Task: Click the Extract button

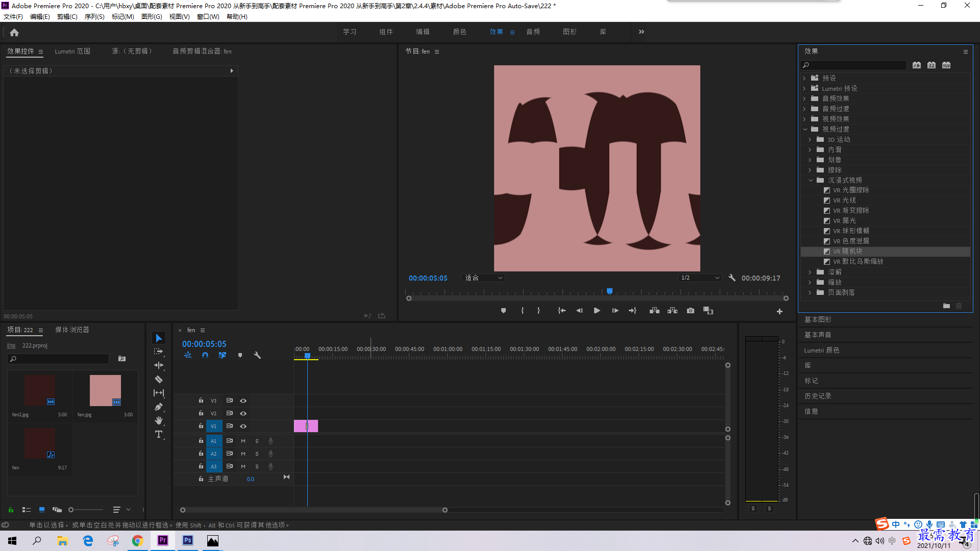Action: [x=672, y=311]
